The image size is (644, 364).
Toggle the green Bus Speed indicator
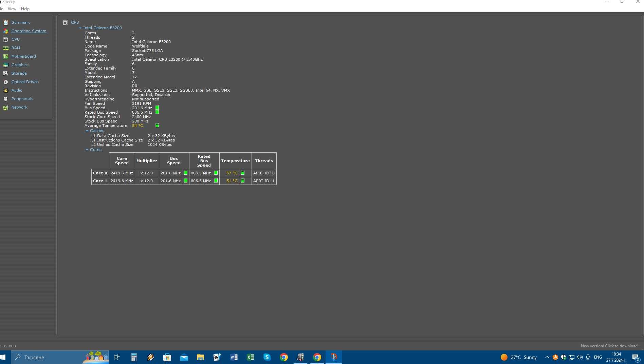coord(157,108)
